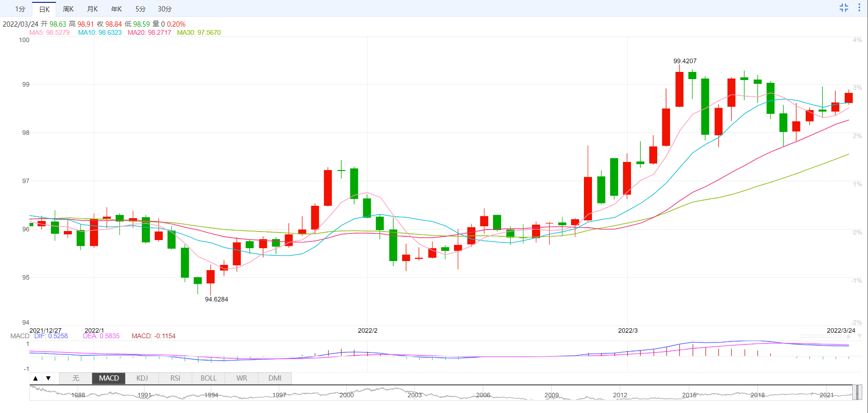Select the RSI indicator button
Image resolution: width=868 pixels, height=413 pixels.
click(175, 378)
